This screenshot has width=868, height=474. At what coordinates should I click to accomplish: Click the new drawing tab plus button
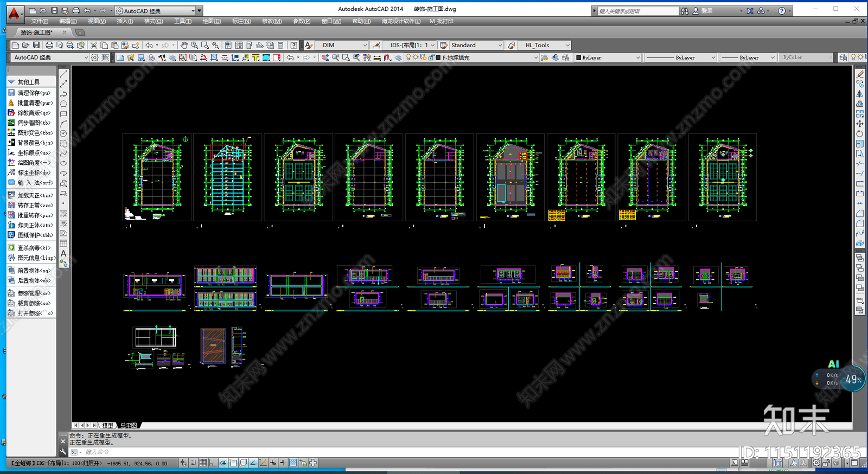pyautogui.click(x=80, y=33)
